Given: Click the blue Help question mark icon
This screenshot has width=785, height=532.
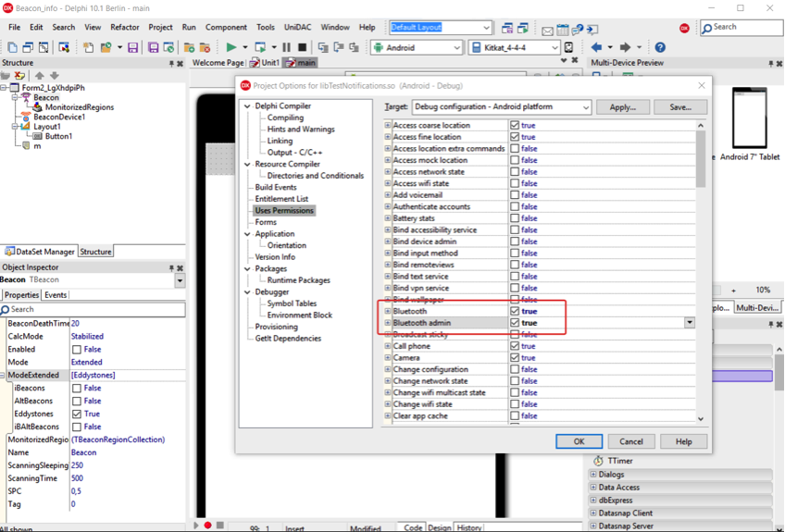Looking at the screenshot, I should tap(660, 47).
